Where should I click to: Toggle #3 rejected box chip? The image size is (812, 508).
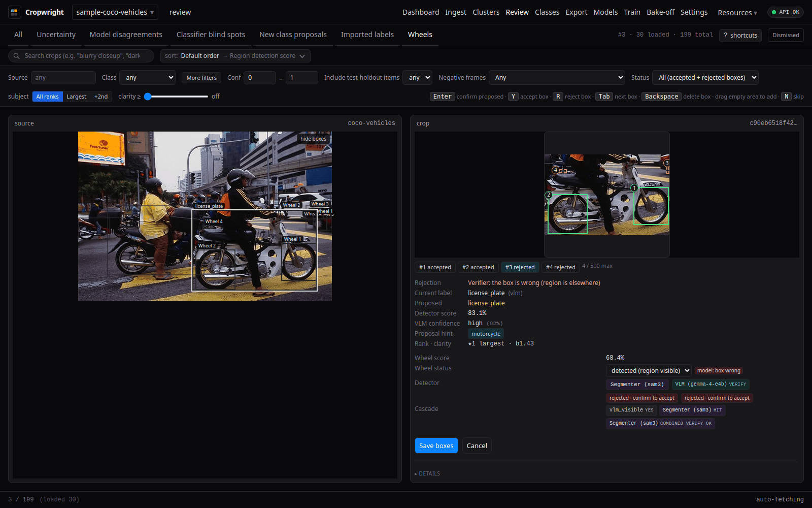pos(520,267)
